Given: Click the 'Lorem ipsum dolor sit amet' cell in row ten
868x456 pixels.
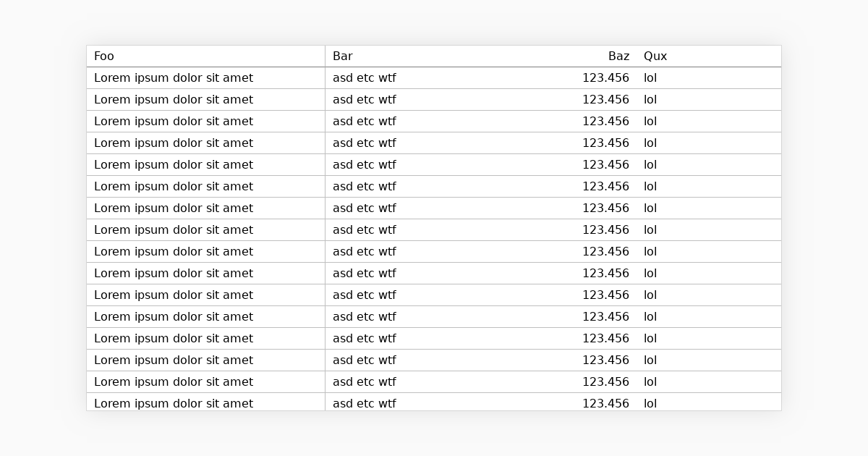Looking at the screenshot, I should coord(174,273).
